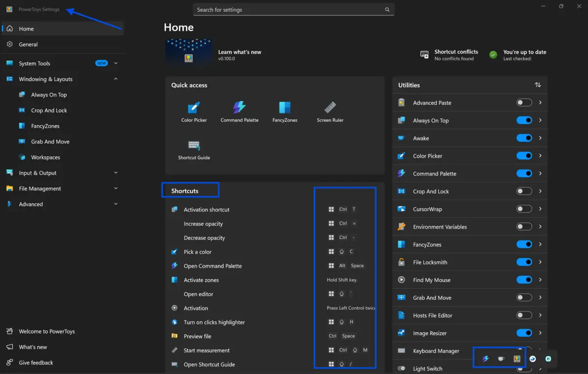Enable Grab And Move toggle
The height and width of the screenshot is (374, 588).
tap(524, 298)
